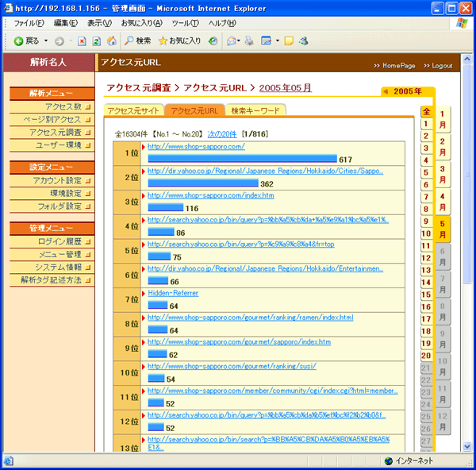The image size is (476, 470).
Task: Open the ツール(T) menu
Action: coord(185,23)
